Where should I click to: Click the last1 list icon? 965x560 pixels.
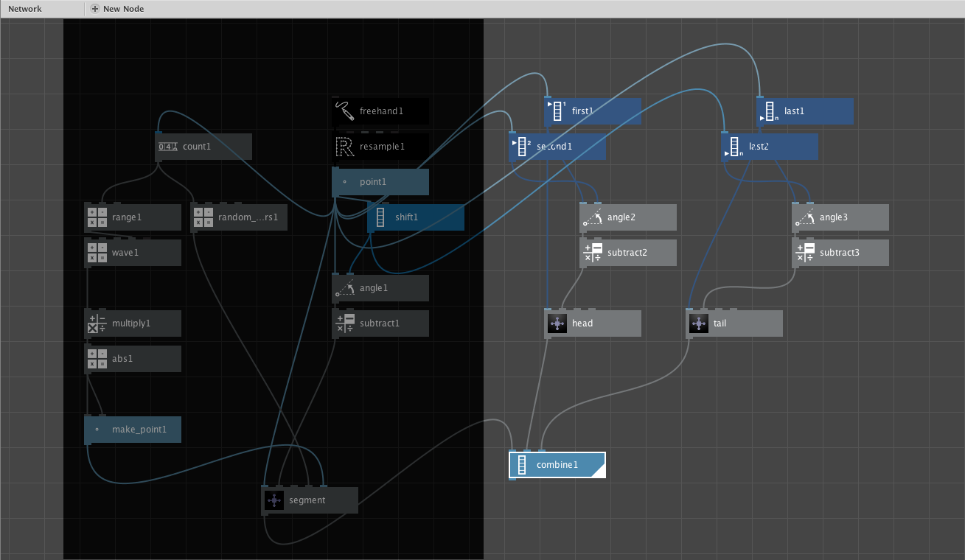click(770, 111)
